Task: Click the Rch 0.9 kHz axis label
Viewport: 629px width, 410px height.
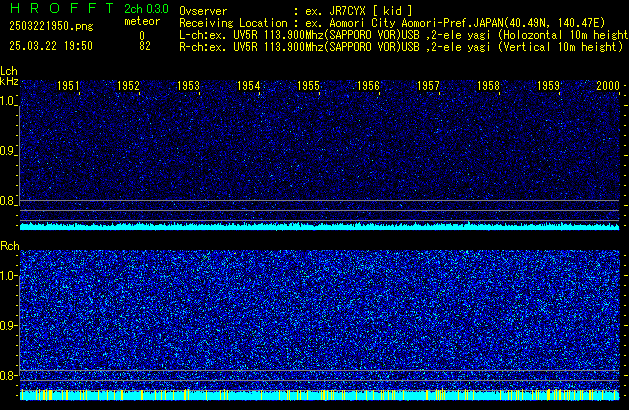Action: [8, 325]
